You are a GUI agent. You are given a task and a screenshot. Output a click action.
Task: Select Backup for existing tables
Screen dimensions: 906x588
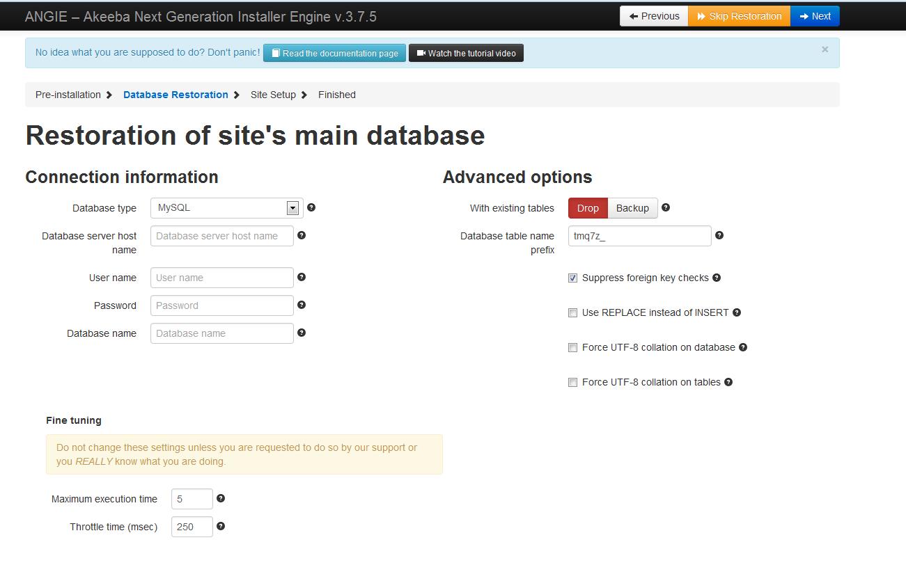(632, 208)
